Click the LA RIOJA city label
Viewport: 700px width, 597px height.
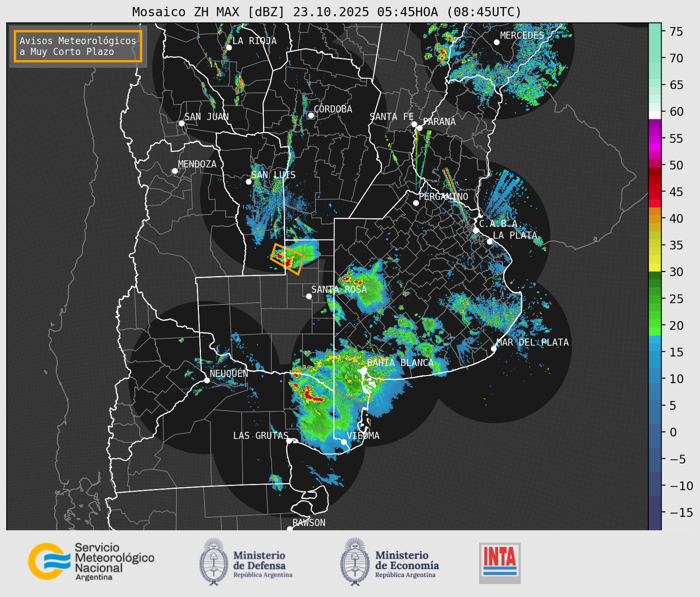pyautogui.click(x=254, y=41)
